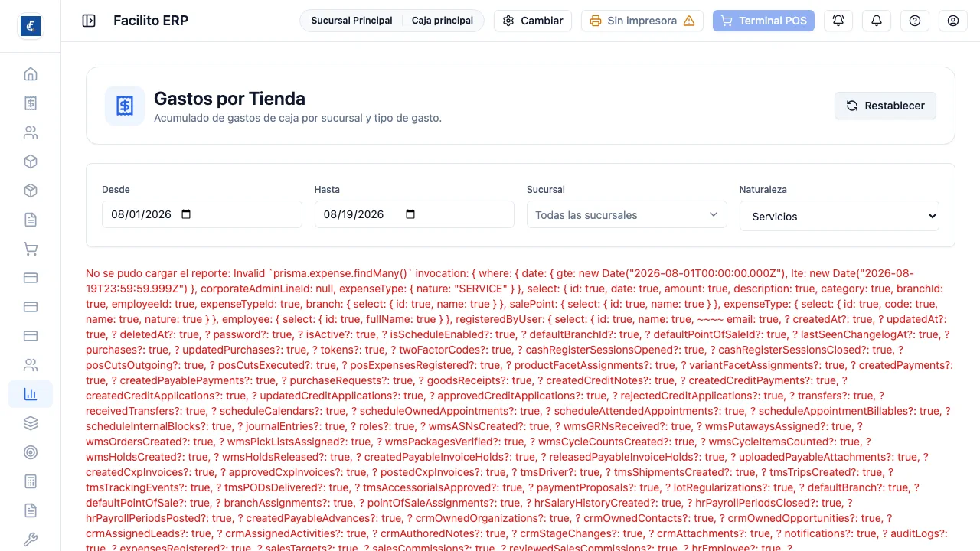Open the Hasta date calendar picker icon
Screen dimensions: 980x551
(x=410, y=214)
